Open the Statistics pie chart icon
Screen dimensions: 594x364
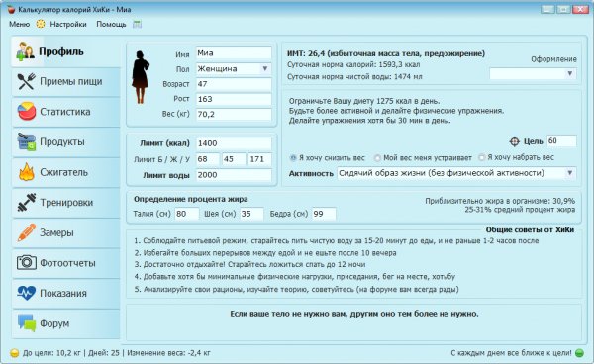[x=27, y=112]
